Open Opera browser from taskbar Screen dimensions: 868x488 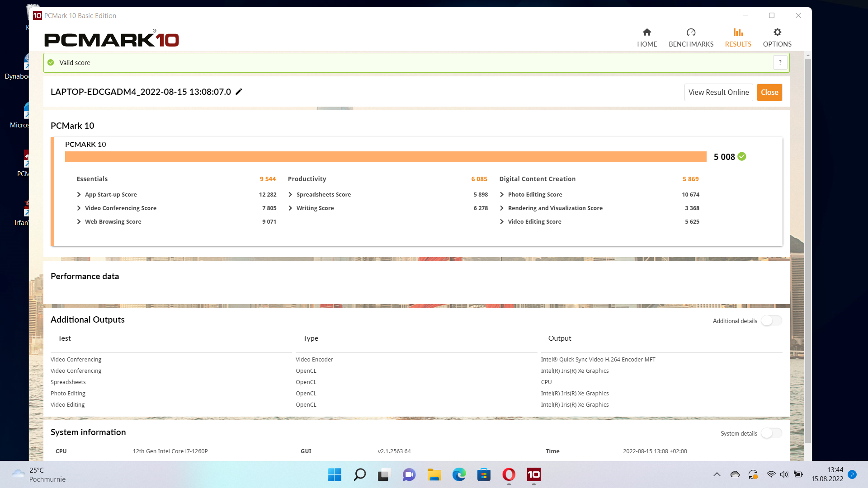pos(509,474)
